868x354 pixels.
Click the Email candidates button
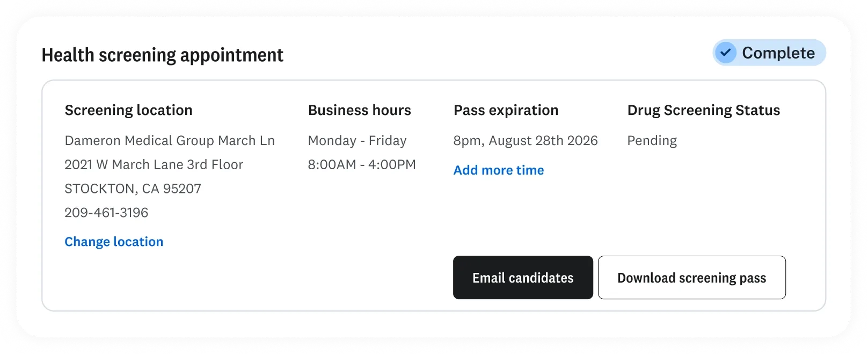pyautogui.click(x=523, y=277)
